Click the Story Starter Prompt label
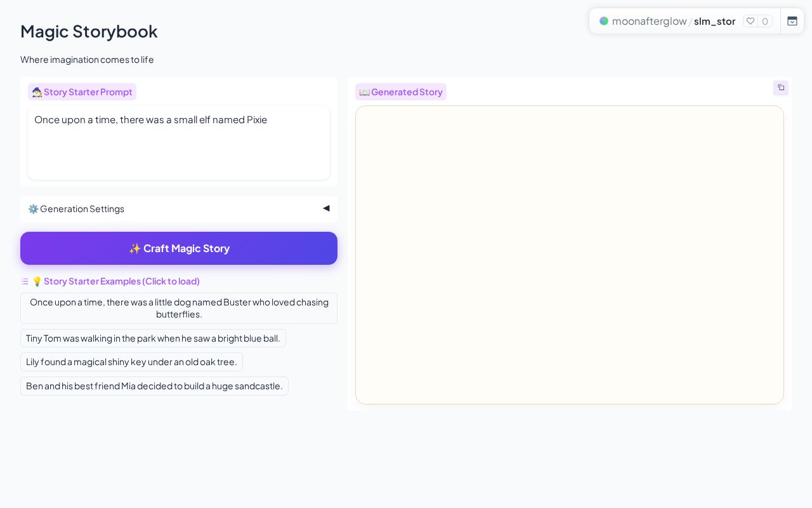The image size is (812, 508). (82, 92)
